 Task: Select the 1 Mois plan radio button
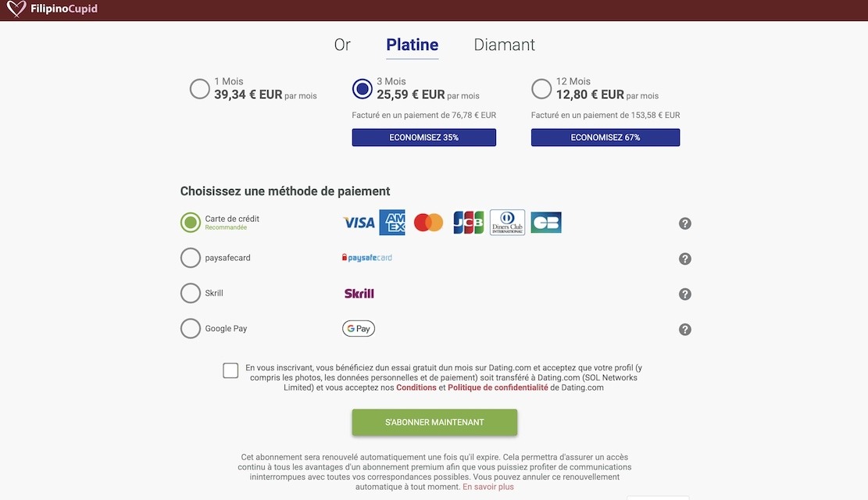coord(199,88)
